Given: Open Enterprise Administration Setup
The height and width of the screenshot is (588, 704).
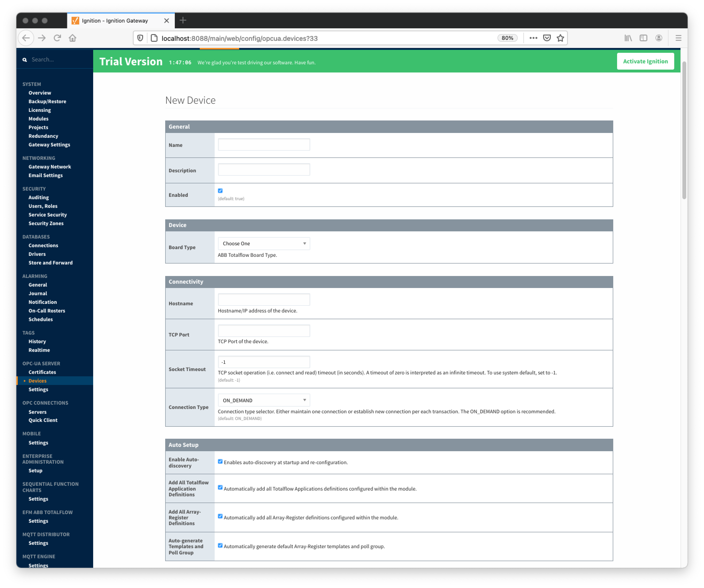Looking at the screenshot, I should pyautogui.click(x=35, y=470).
